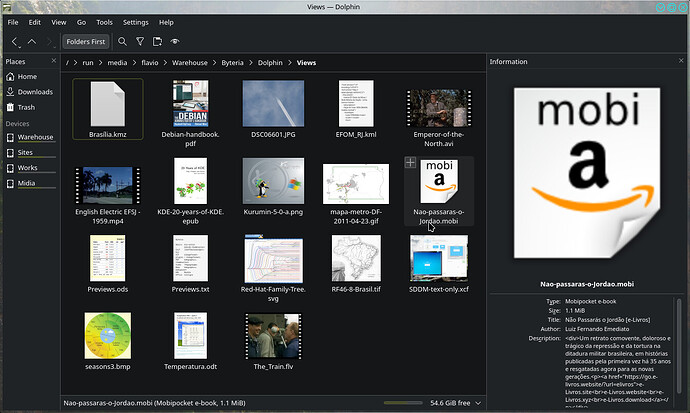Image resolution: width=690 pixels, height=413 pixels.
Task: Expand the chevron after run breadcrumb
Action: click(100, 63)
